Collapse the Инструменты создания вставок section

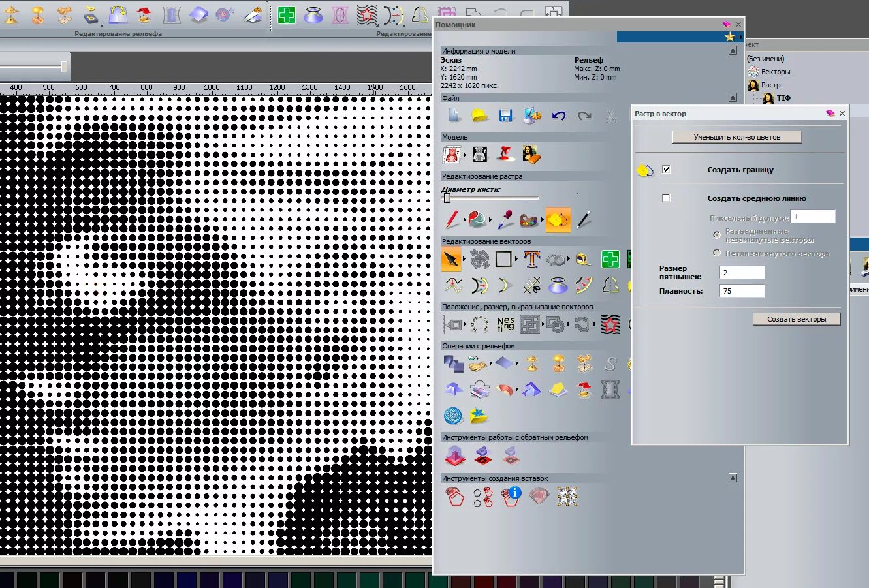pos(733,478)
